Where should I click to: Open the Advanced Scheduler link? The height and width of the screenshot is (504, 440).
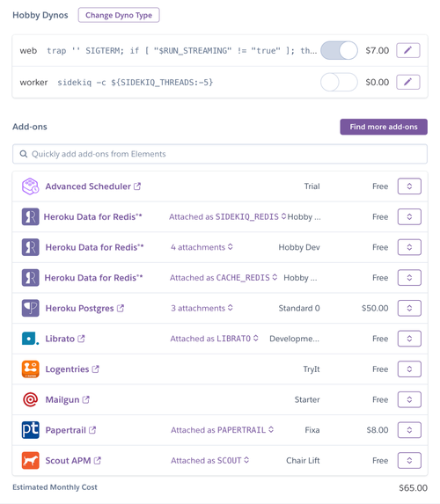(88, 186)
